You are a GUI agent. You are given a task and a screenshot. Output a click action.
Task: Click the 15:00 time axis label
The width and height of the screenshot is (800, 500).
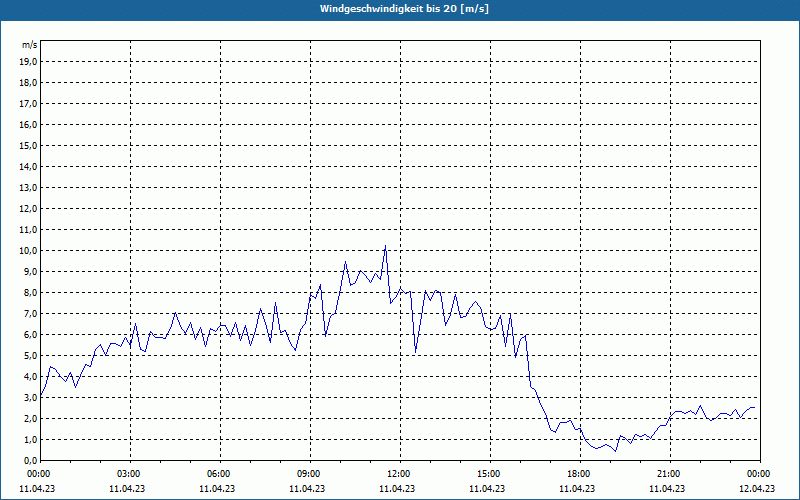490,474
